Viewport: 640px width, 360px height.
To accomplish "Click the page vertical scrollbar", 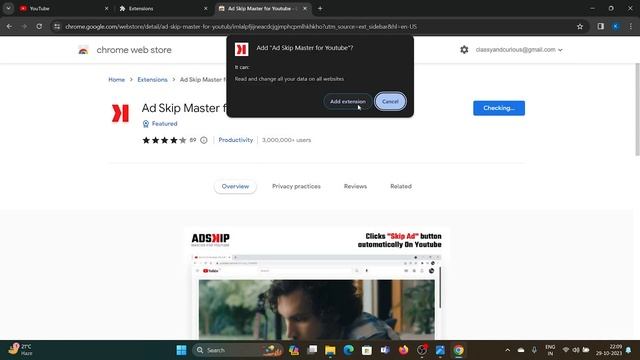I will pyautogui.click(x=638, y=109).
